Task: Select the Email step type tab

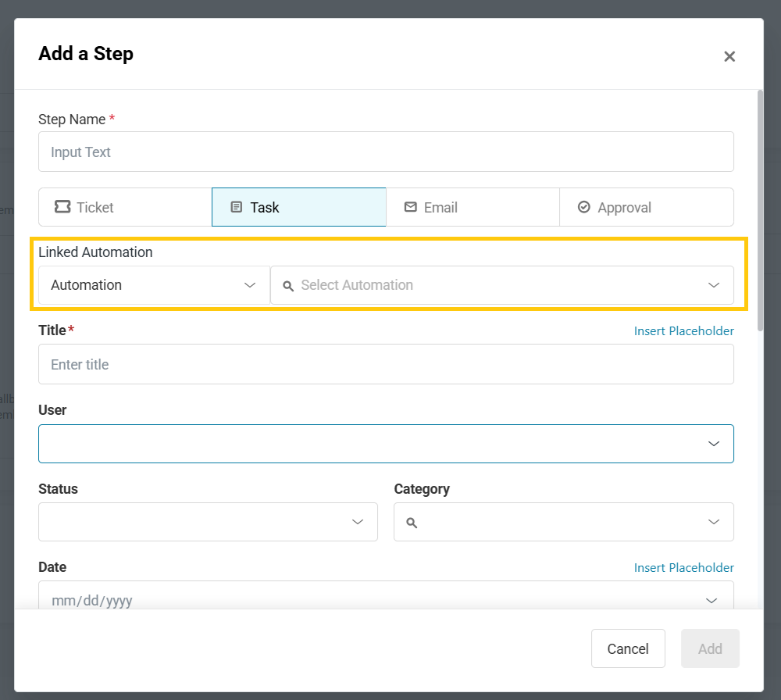Action: point(473,207)
